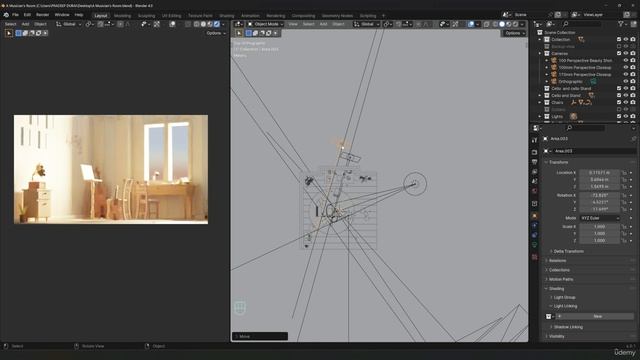The width and height of the screenshot is (640, 360).
Task: Toggle Chairs collection checkbox
Action: point(619,102)
